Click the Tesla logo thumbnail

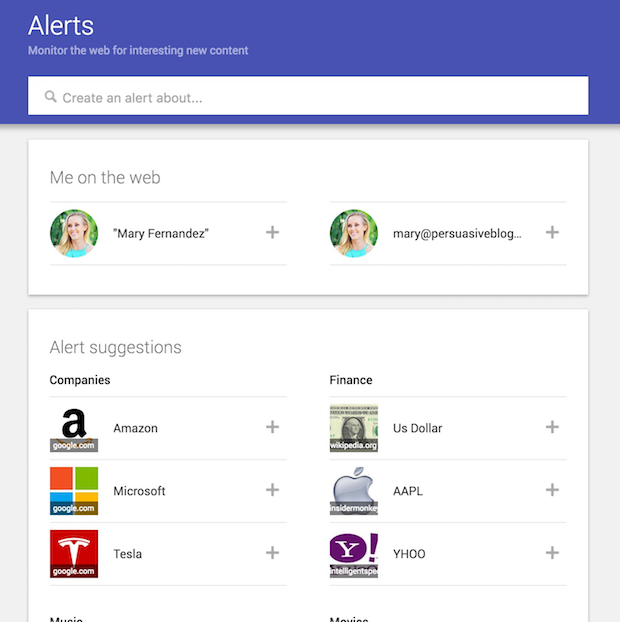point(74,554)
